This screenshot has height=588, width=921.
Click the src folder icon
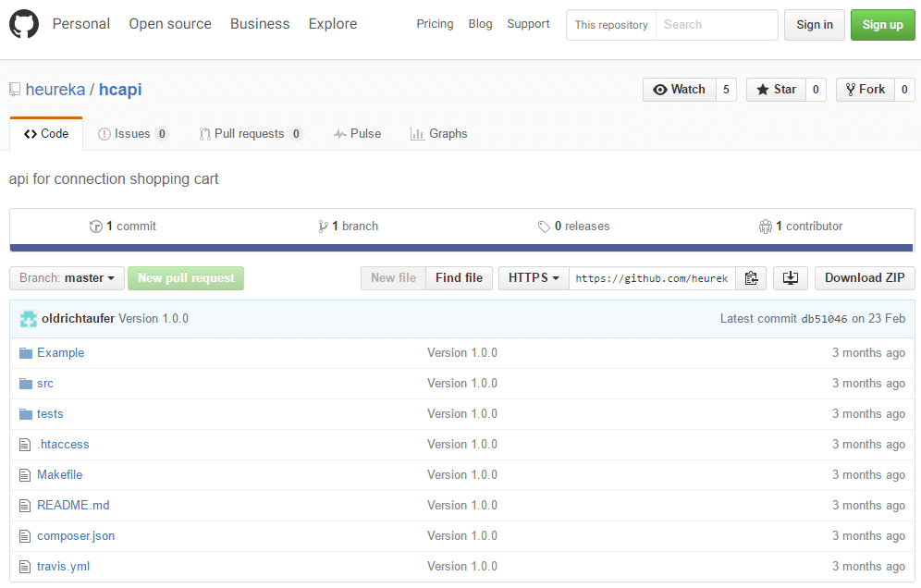coord(25,384)
